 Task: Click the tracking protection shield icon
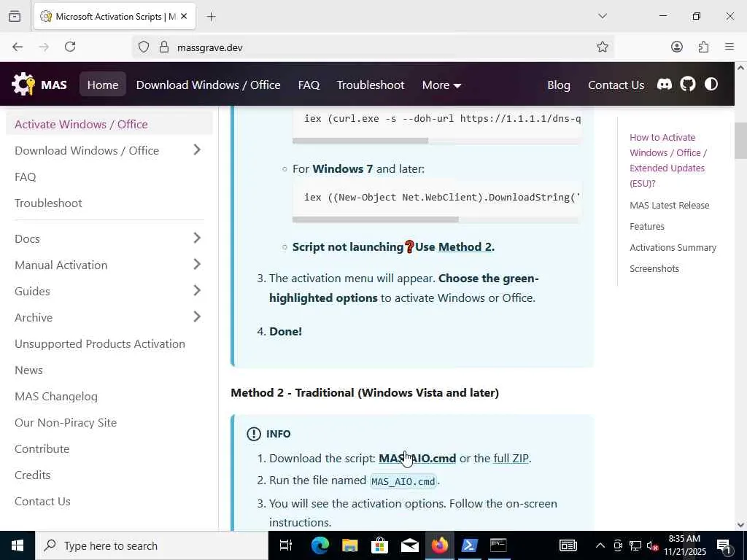(144, 47)
